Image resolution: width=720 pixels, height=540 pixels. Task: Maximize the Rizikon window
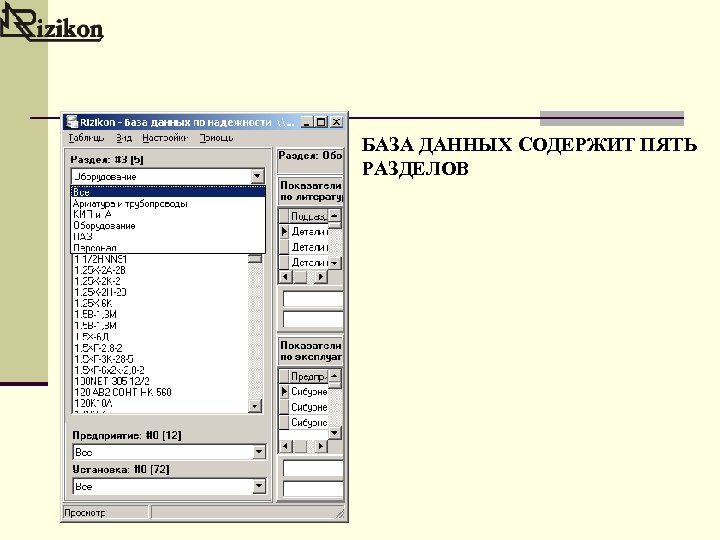(x=321, y=122)
